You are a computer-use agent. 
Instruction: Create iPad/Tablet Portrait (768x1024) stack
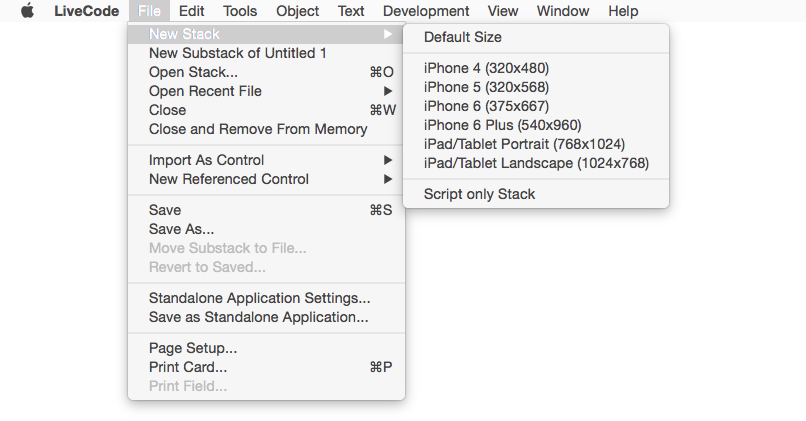(524, 144)
